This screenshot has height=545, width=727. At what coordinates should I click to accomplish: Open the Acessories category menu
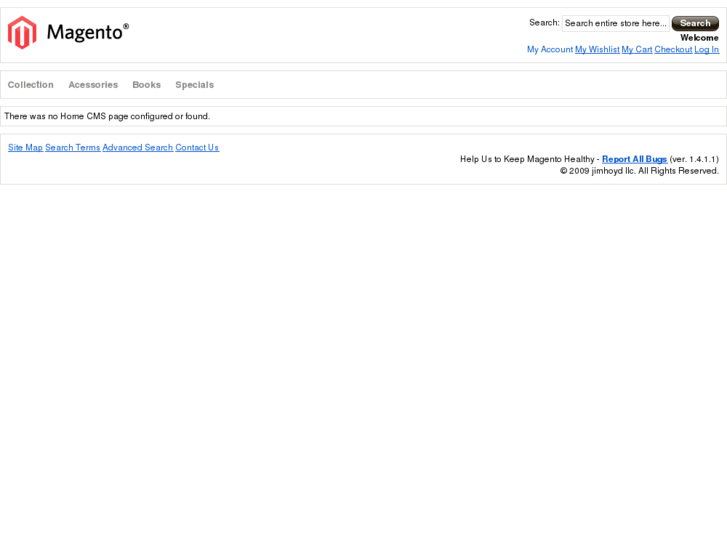93,85
